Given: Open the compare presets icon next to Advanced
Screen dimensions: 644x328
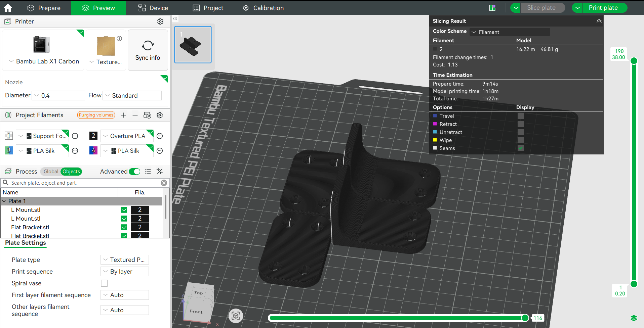Looking at the screenshot, I should pos(160,172).
